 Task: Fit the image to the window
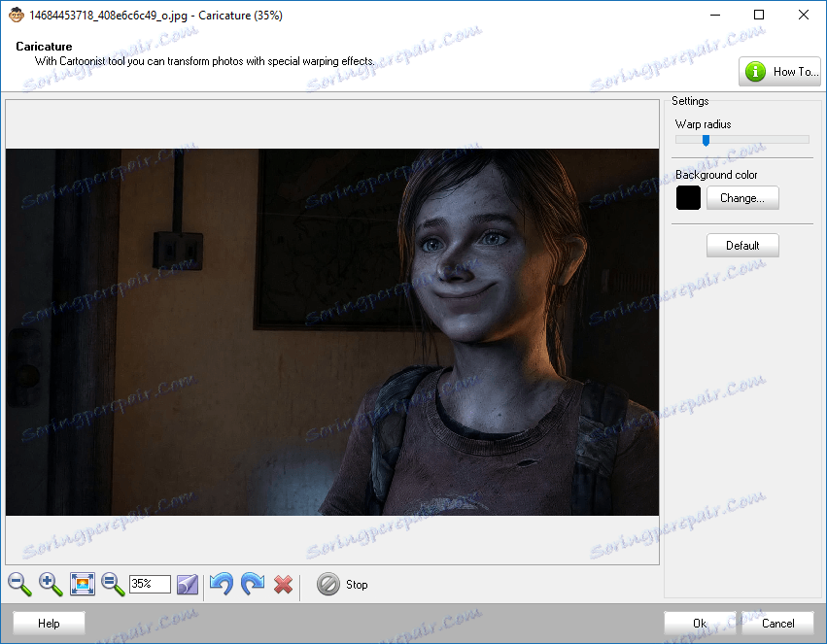pyautogui.click(x=83, y=584)
